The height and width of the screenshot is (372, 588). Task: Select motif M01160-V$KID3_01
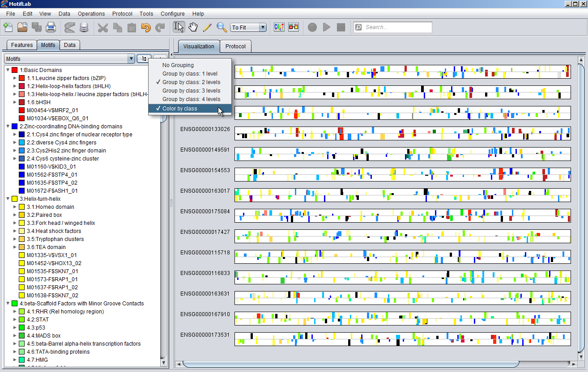coord(52,167)
